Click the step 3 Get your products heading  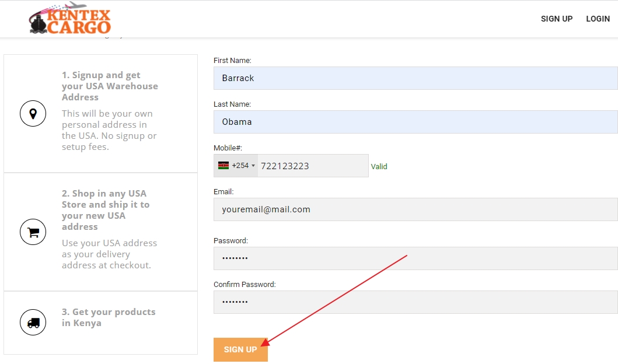109,317
